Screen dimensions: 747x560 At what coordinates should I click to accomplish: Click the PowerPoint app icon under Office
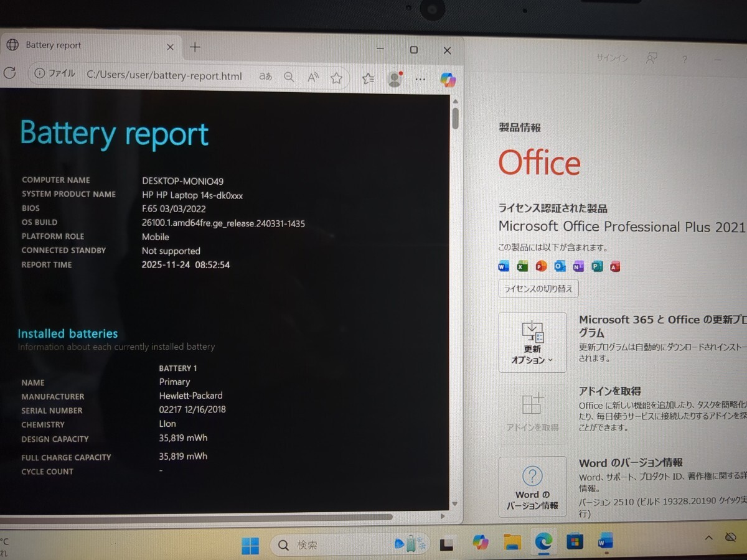541,266
